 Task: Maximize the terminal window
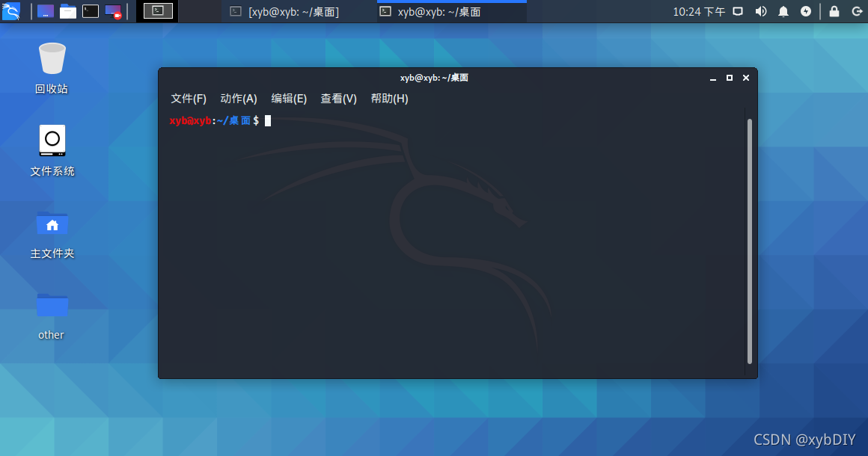(x=730, y=78)
